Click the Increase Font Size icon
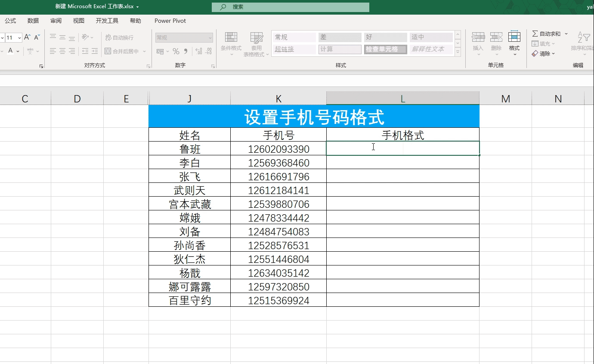594x364 pixels. (x=27, y=37)
